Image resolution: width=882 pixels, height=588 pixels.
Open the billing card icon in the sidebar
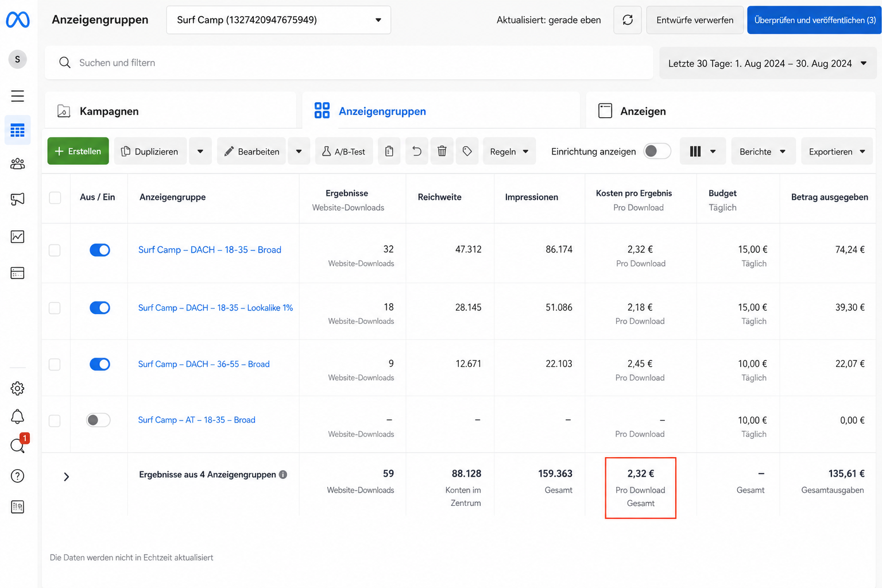18,273
